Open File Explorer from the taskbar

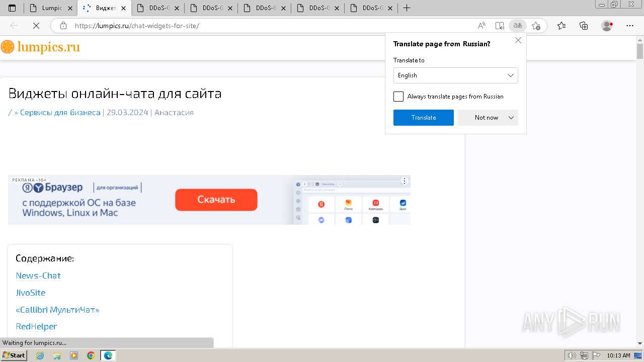[57, 355]
